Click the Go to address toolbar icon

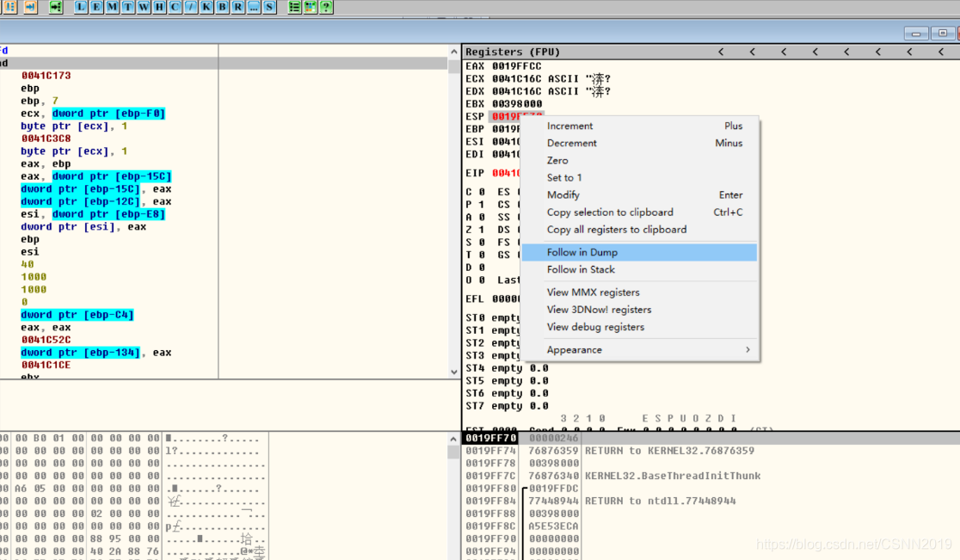tap(56, 7)
